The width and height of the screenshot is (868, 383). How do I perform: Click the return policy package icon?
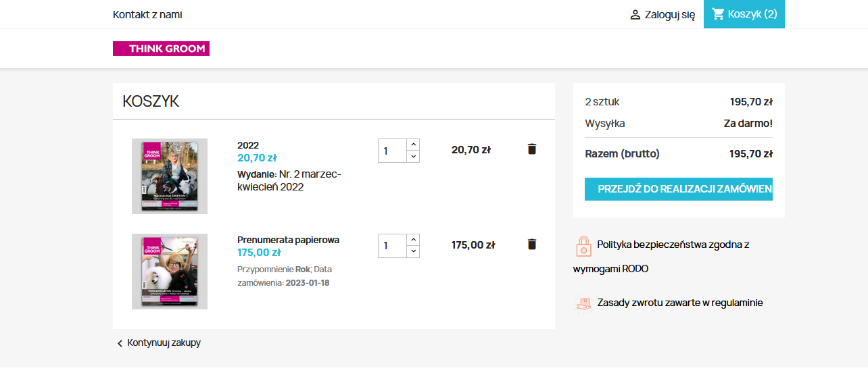[583, 303]
